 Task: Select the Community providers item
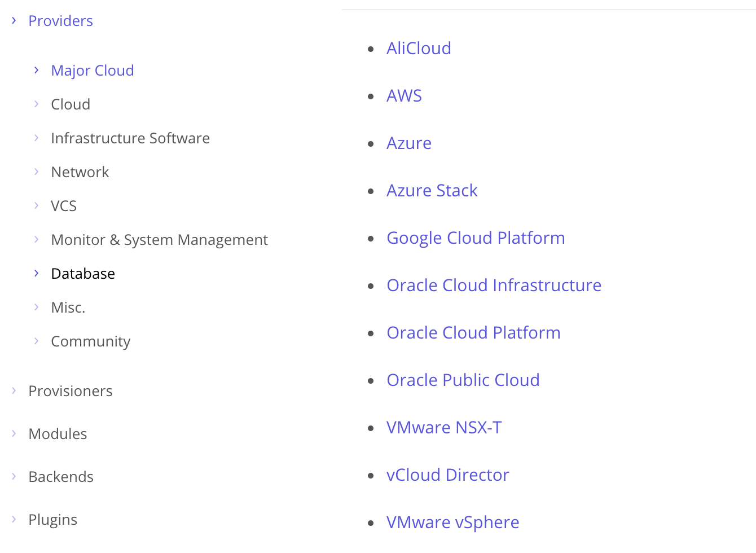tap(90, 341)
